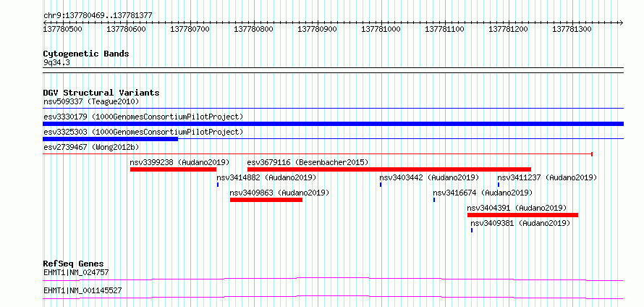This screenshot has width=644, height=307.
Task: Click ruler position 137780600
Action: 126,29
